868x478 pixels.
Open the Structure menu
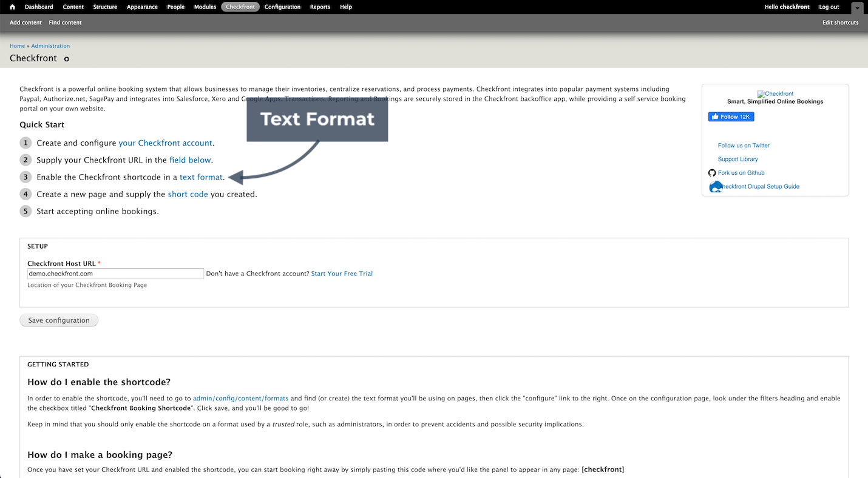(105, 7)
